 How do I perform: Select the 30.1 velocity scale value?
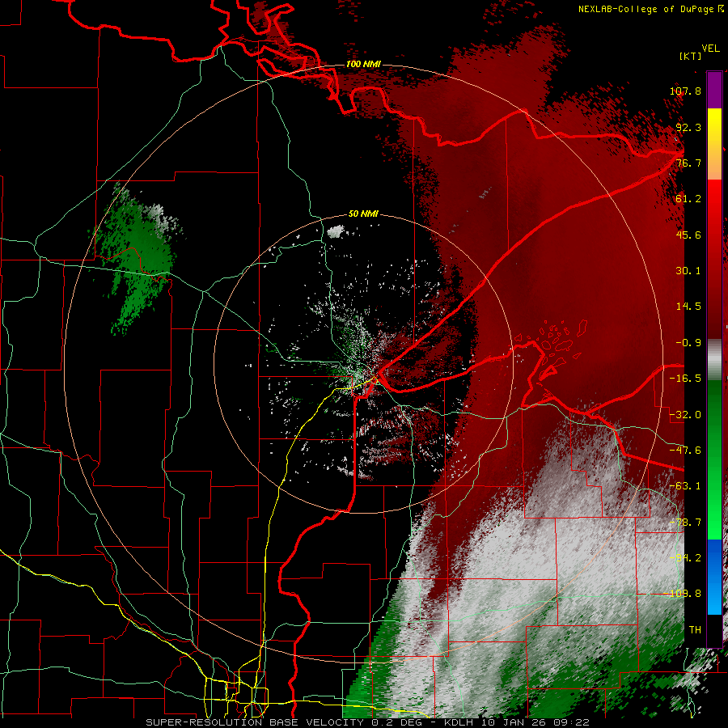click(688, 271)
